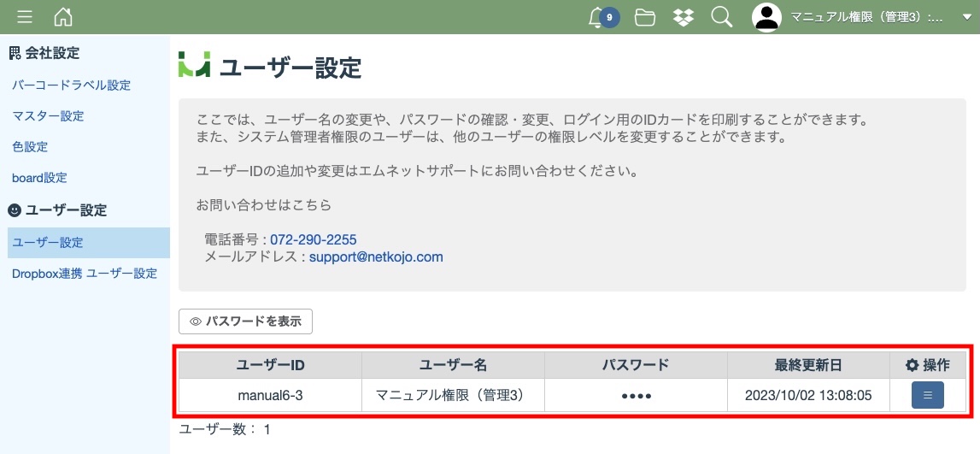Screen dimensions: 980x454
Task: Open the マニュアル権限（管理3） account menu
Action: (866, 17)
